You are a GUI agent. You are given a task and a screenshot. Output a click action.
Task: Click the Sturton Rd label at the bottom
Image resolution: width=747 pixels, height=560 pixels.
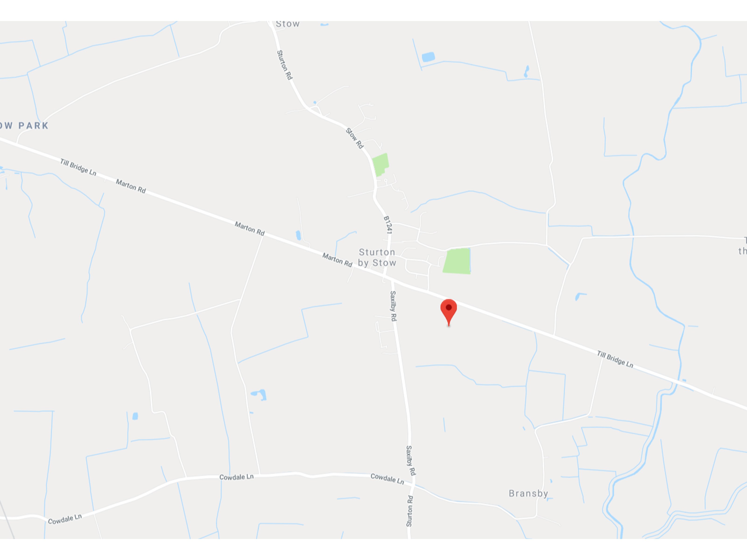pyautogui.click(x=410, y=511)
